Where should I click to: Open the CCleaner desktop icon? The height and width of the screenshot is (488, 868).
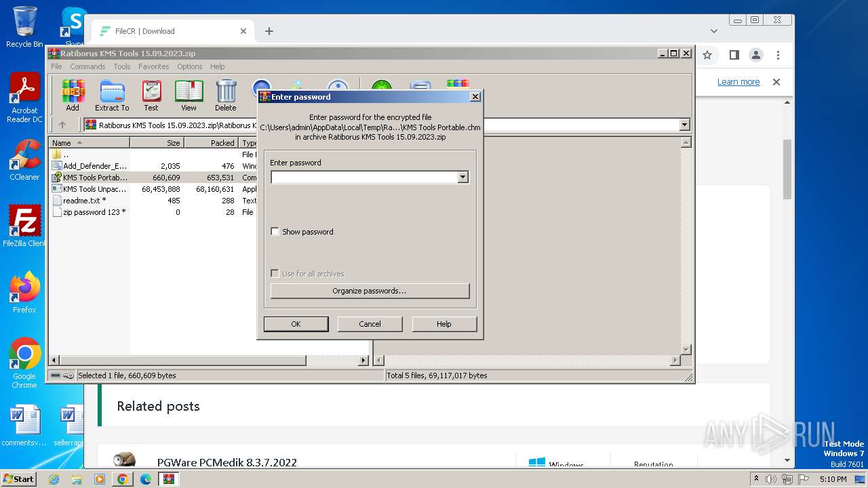(x=24, y=160)
